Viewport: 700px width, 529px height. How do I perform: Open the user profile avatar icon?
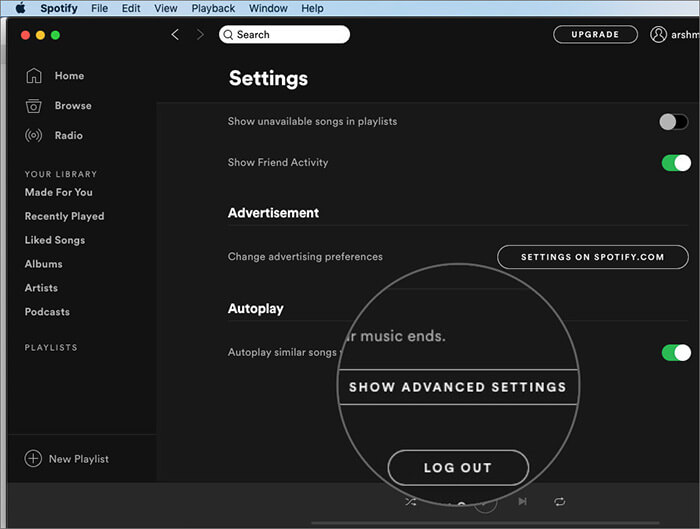[658, 34]
